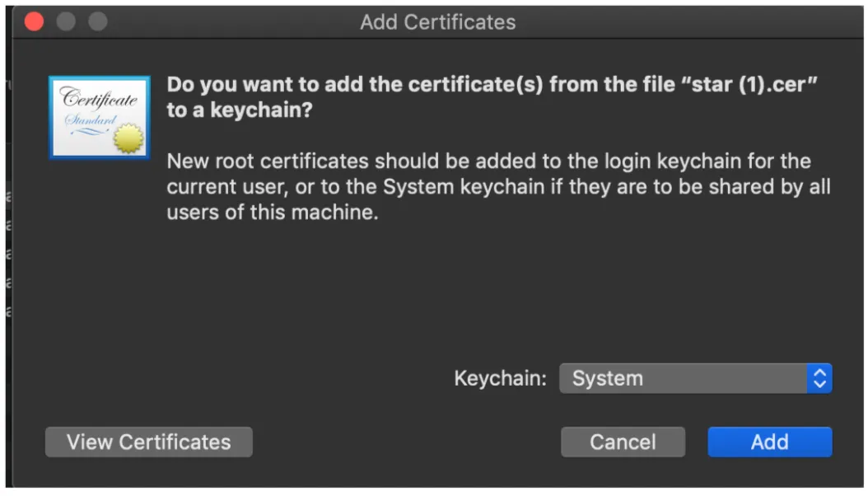868x496 pixels.
Task: Close the Add Certificates dialog
Action: [x=35, y=21]
